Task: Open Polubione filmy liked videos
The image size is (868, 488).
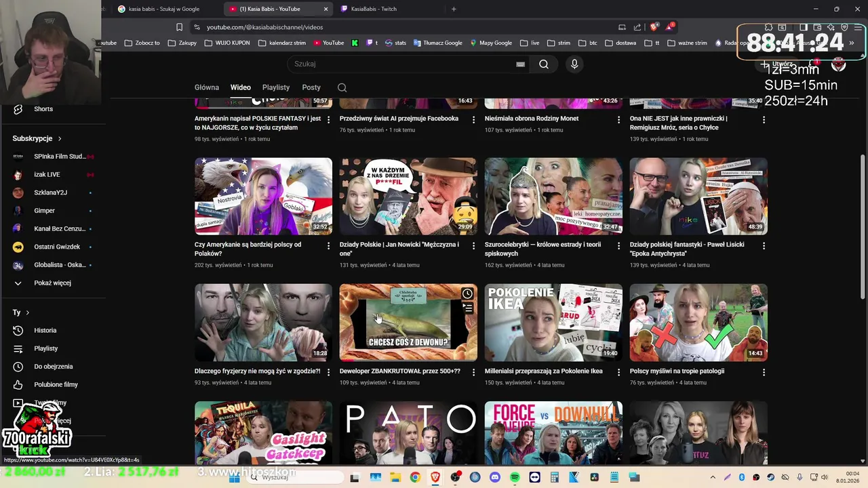Action: pyautogui.click(x=56, y=385)
